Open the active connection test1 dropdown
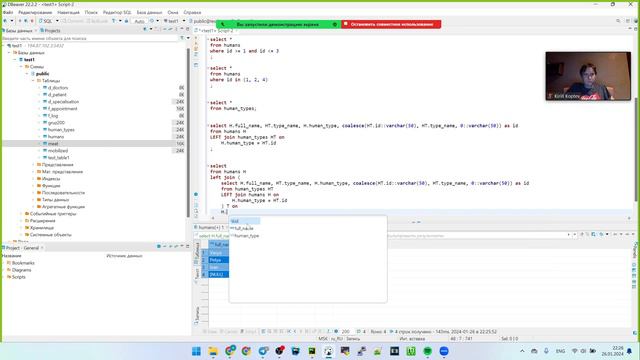Screen dimensions: 640x360 pyautogui.click(x=183, y=21)
